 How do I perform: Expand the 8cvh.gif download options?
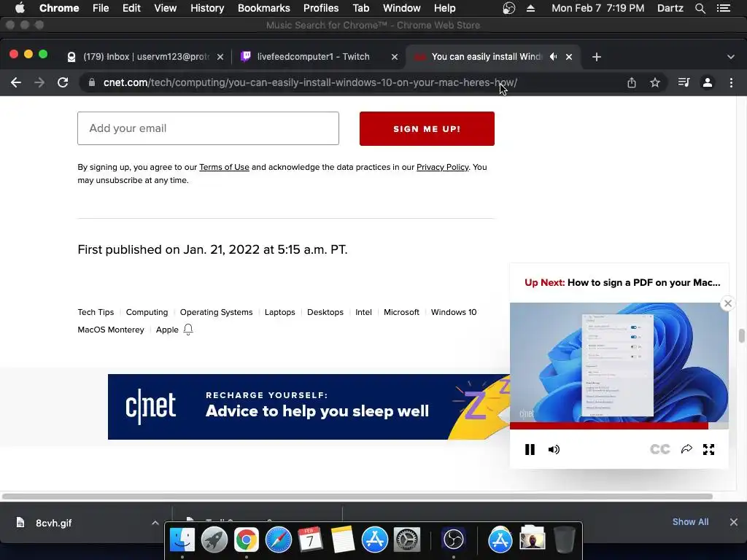pyautogui.click(x=155, y=523)
